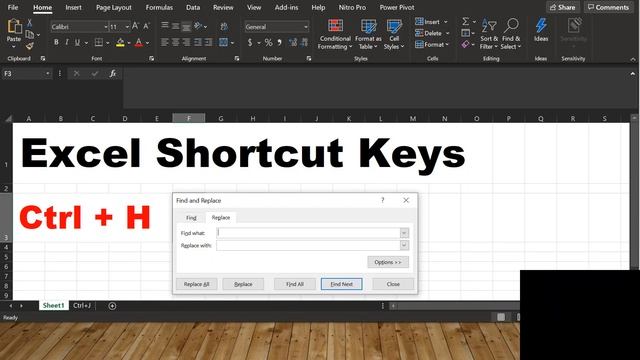Toggle Align Right in the ribbon

tap(187, 42)
